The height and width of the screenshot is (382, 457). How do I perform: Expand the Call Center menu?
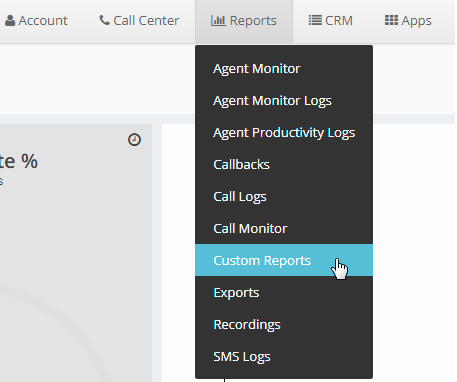tap(139, 21)
